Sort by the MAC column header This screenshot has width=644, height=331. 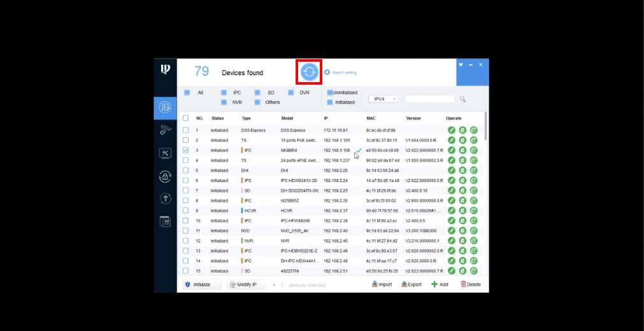click(371, 118)
